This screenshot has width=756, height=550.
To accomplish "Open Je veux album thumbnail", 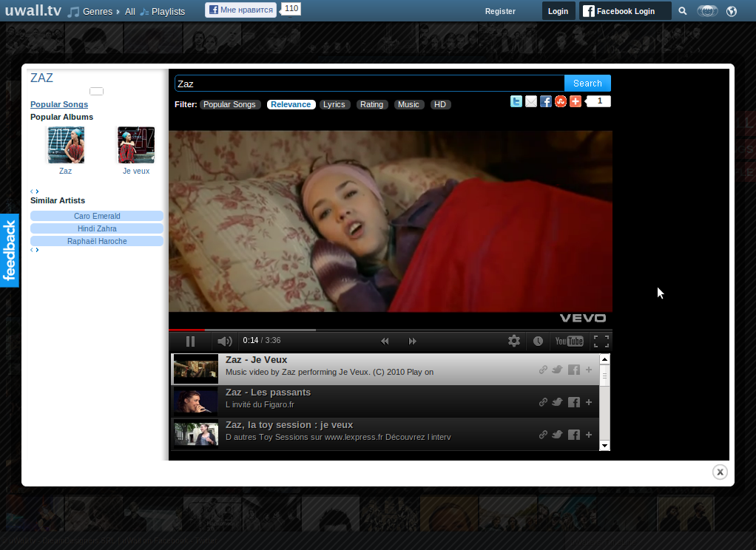I will 136,145.
